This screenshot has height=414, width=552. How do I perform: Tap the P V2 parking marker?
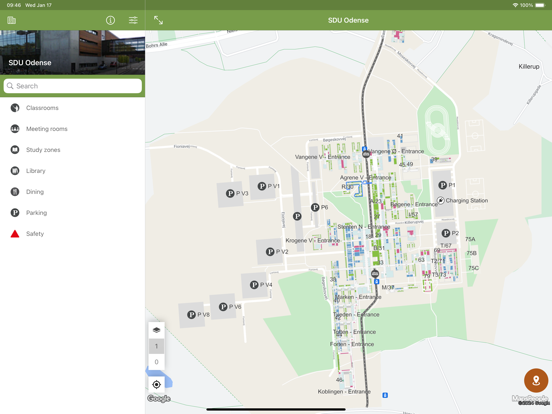tap(270, 252)
